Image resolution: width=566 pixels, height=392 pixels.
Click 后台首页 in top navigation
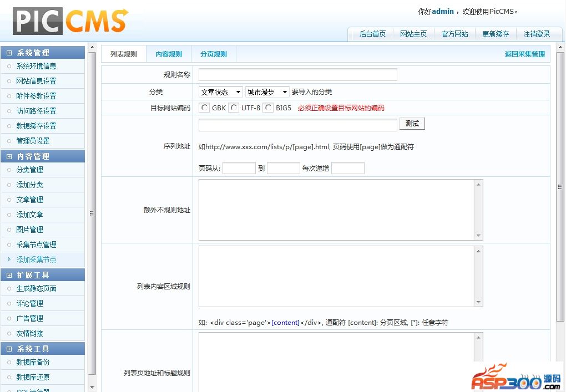click(372, 34)
